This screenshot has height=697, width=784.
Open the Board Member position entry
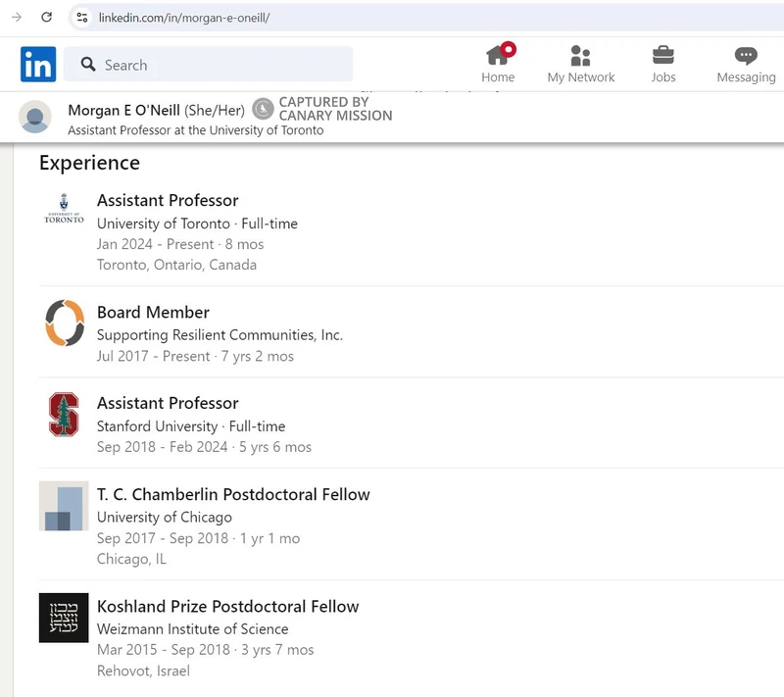coord(152,313)
